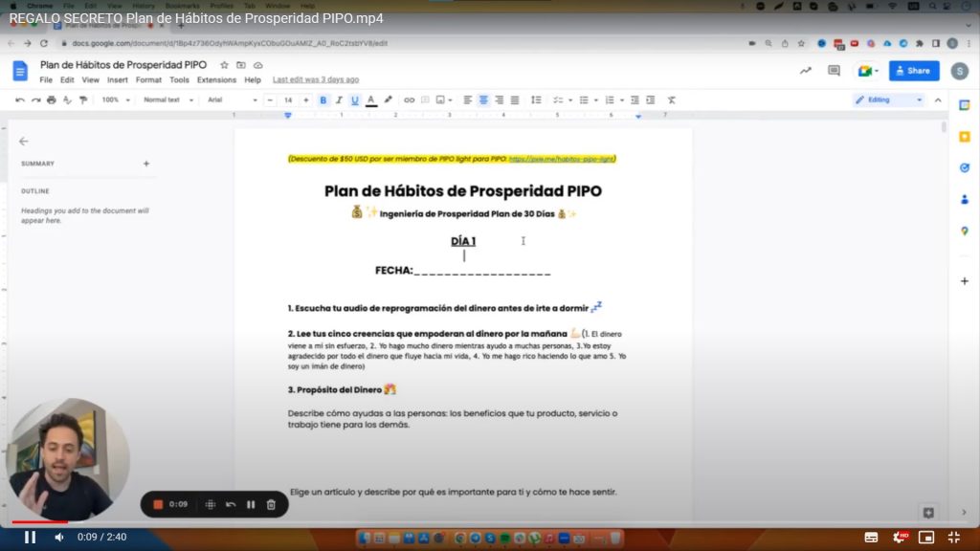Viewport: 980px width, 551px height.
Task: Increase the indent
Action: [x=651, y=99]
